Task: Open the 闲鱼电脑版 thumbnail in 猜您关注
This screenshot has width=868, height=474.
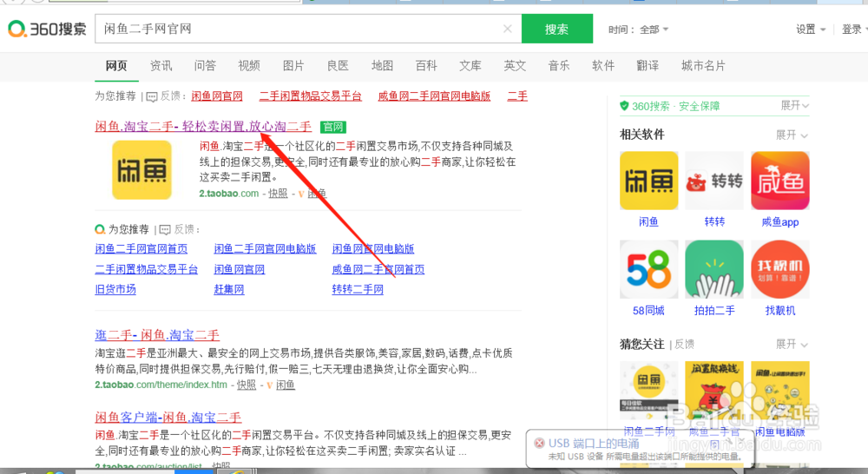Action: [x=780, y=391]
